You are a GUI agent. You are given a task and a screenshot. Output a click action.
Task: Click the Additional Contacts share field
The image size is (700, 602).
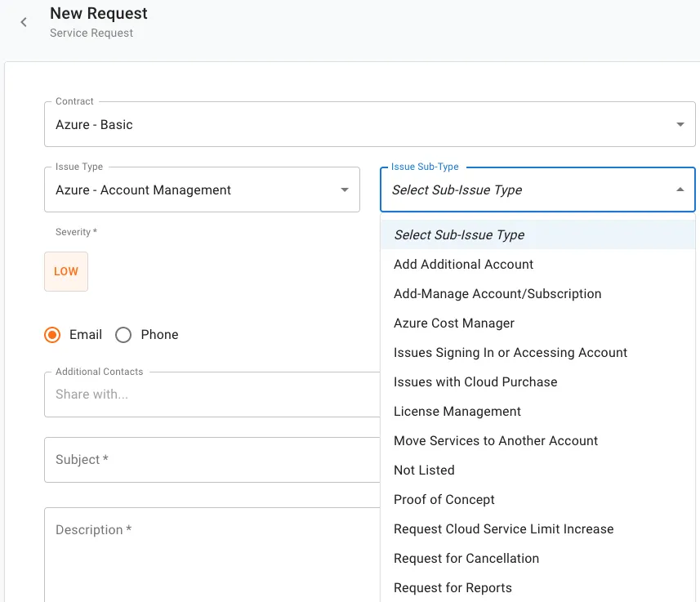coord(212,395)
